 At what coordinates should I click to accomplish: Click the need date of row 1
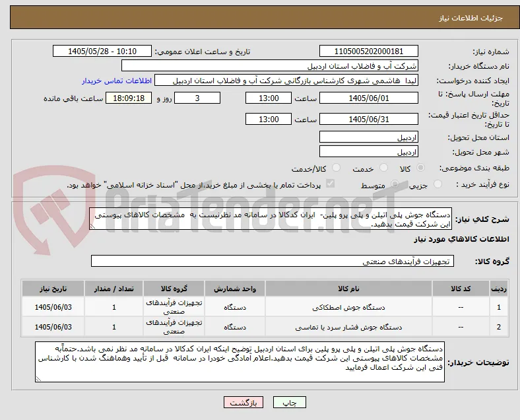tap(53, 307)
